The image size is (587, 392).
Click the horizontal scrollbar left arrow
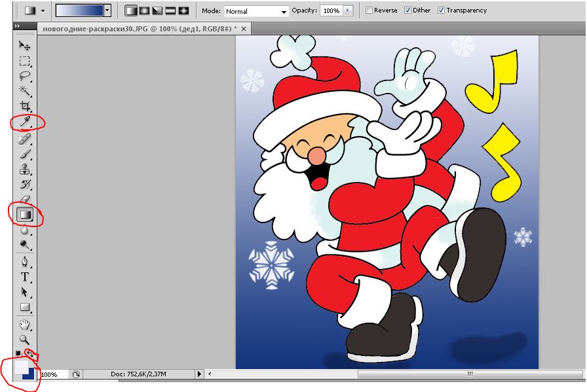coord(210,374)
